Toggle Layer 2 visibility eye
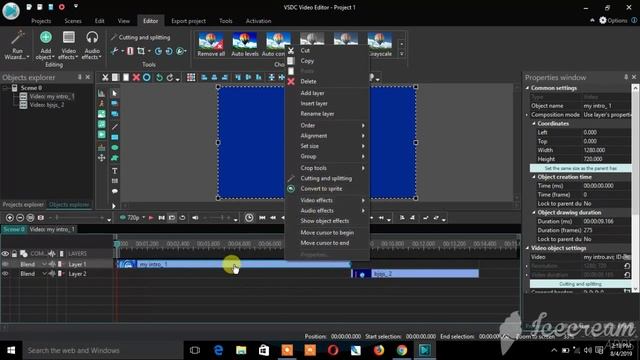The height and width of the screenshot is (360, 640). pyautogui.click(x=5, y=274)
